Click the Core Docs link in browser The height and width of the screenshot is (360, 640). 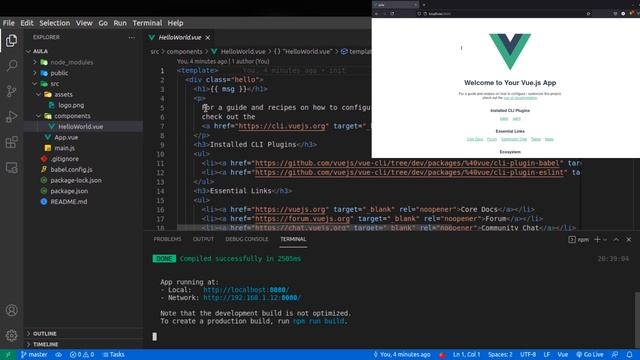[475, 139]
